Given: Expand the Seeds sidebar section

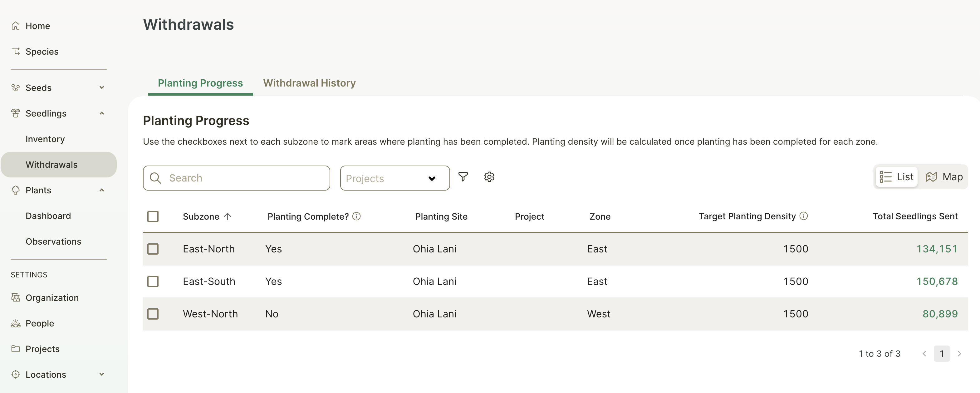Looking at the screenshot, I should coord(101,87).
